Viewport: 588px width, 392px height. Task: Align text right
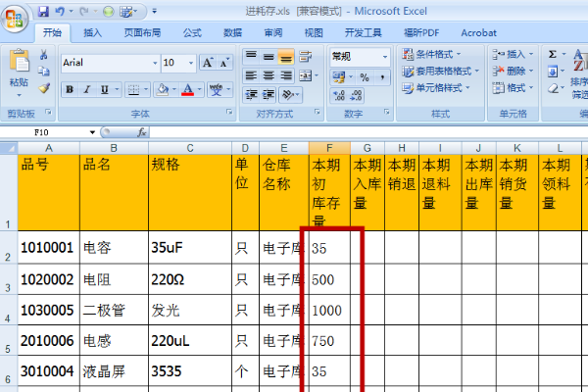(x=286, y=75)
